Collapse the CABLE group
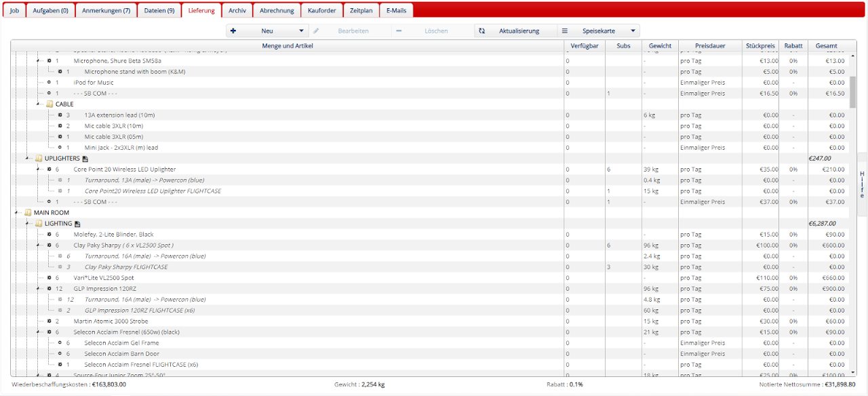This screenshot has width=868, height=396. (x=38, y=104)
